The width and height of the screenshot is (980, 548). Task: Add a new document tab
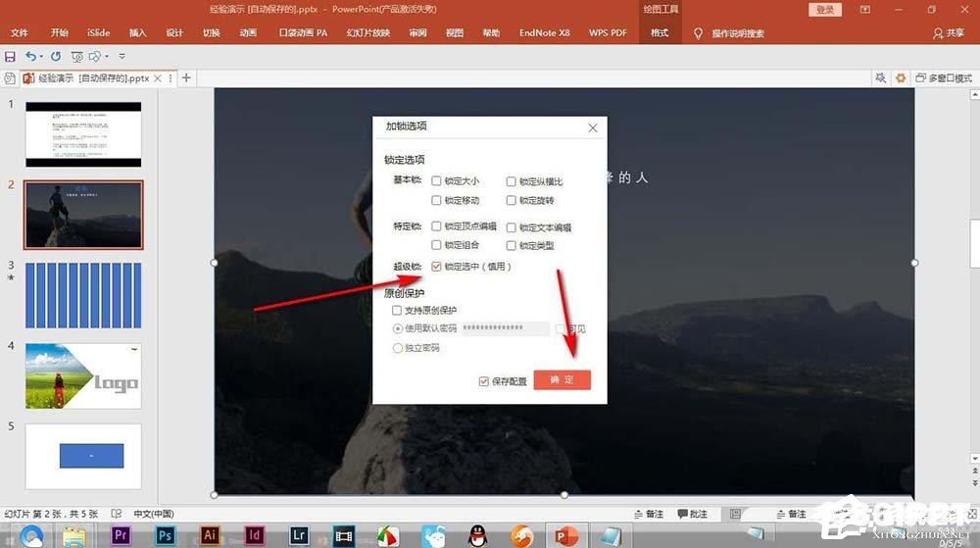[186, 78]
